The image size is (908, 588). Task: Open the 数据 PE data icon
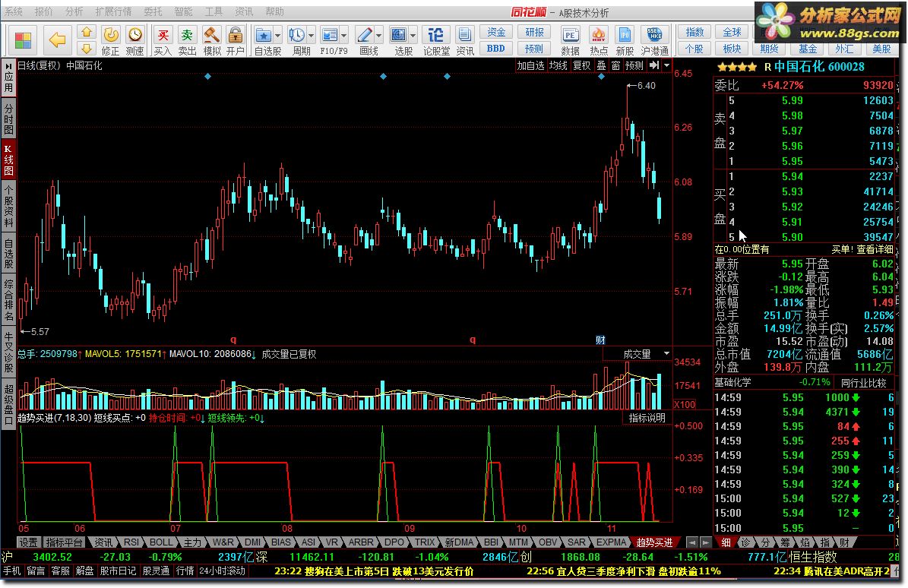[x=571, y=40]
